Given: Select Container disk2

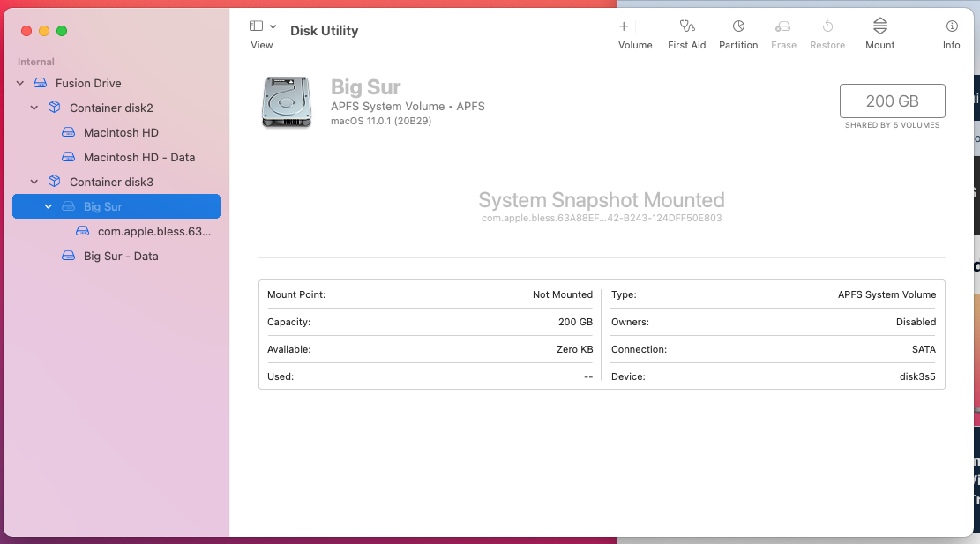Looking at the screenshot, I should coord(111,108).
